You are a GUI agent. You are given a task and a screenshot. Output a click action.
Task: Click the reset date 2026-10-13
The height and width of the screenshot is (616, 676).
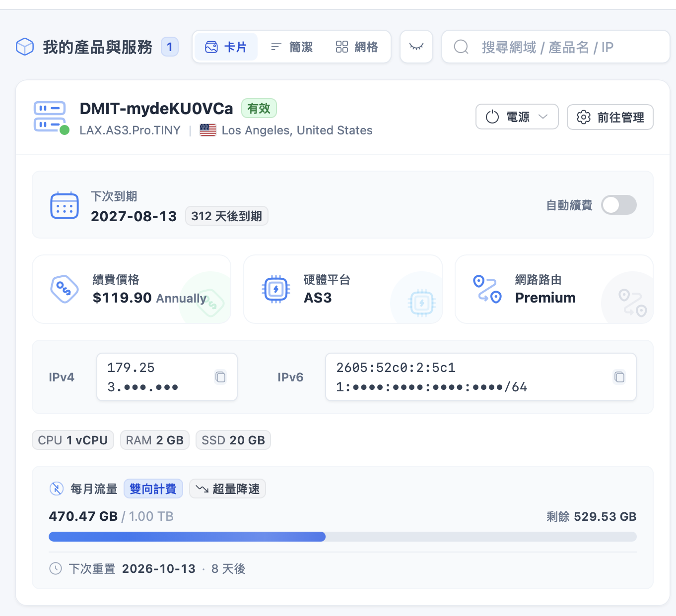click(159, 568)
